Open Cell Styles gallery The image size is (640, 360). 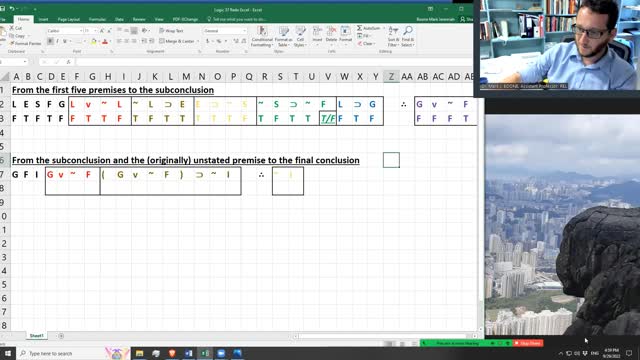coord(300,36)
